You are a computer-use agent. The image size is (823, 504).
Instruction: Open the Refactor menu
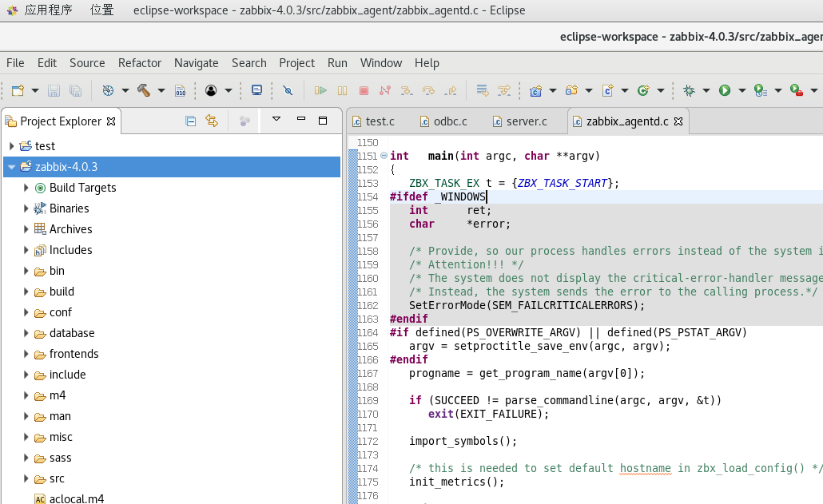click(x=140, y=63)
